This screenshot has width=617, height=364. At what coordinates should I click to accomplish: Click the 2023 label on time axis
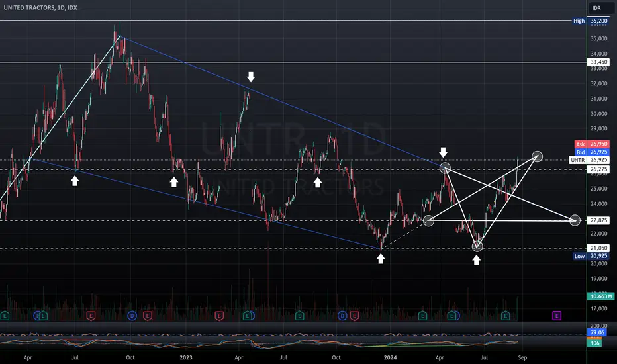tap(186, 357)
